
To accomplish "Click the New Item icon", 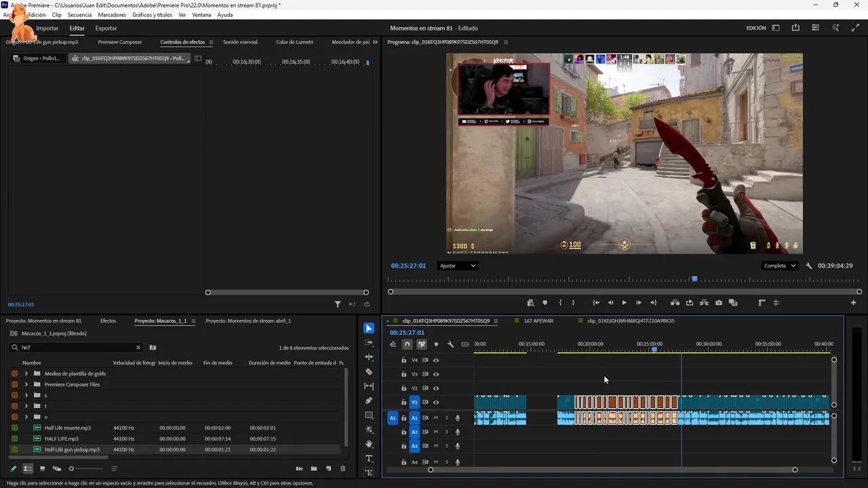I will (x=328, y=468).
